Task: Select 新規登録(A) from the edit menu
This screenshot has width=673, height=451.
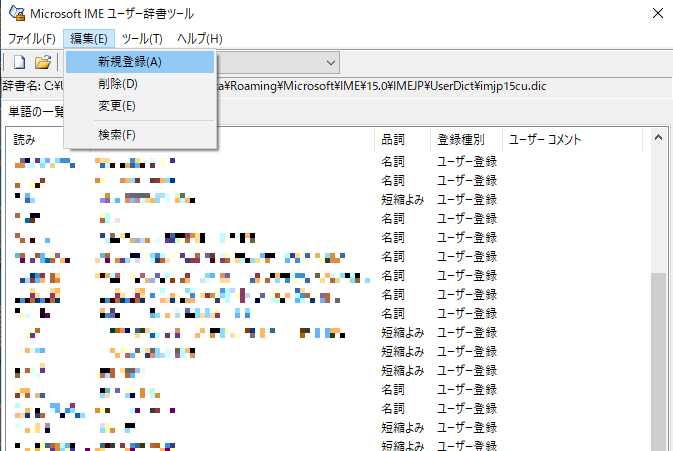Action: [140, 62]
